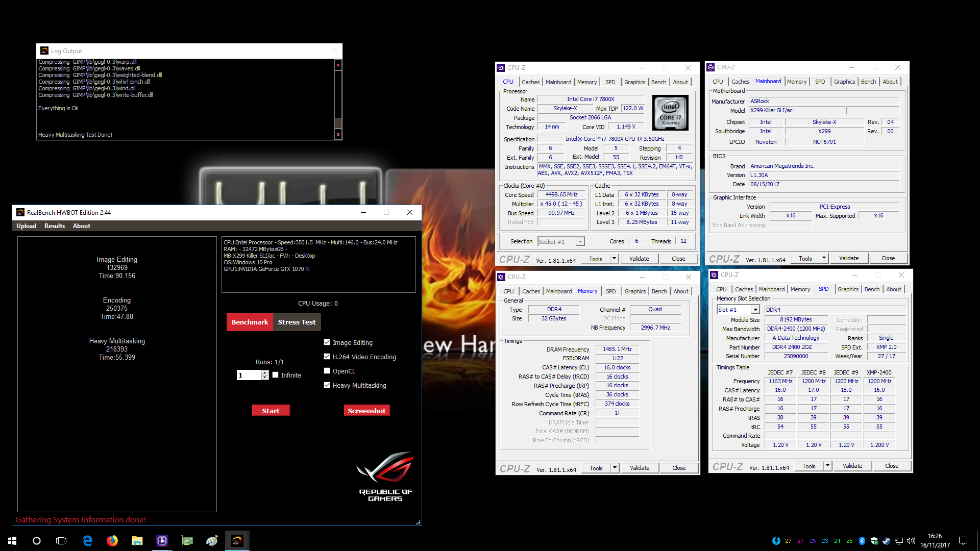Open File Explorer from taskbar
This screenshot has width=980, height=551.
coord(137,541)
